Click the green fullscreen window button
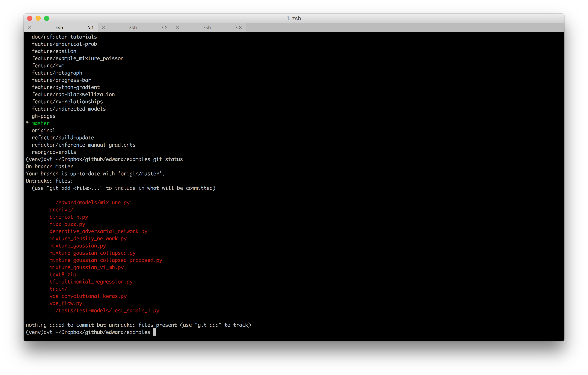The width and height of the screenshot is (588, 375). point(47,18)
